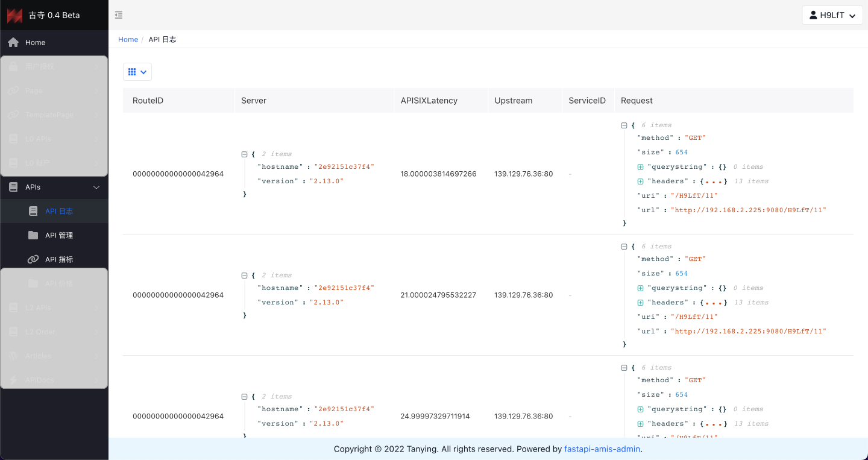Expand querystring in the 18.000003814697266 row
The image size is (868, 460).
pos(640,166)
